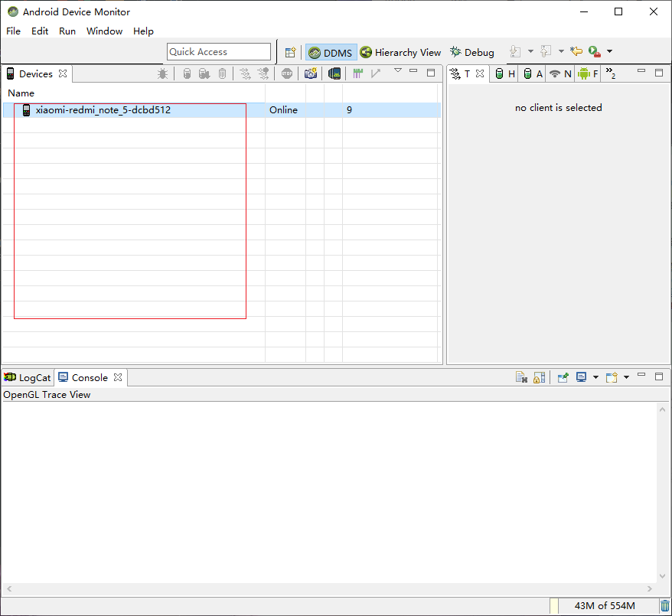
Task: Close the Threads tab with its X
Action: (480, 73)
